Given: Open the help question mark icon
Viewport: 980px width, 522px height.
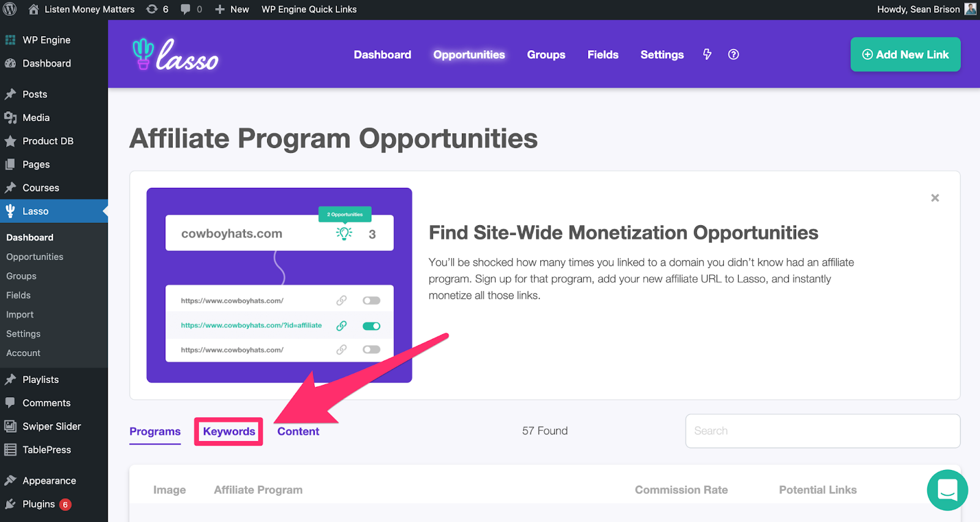Looking at the screenshot, I should coord(733,54).
